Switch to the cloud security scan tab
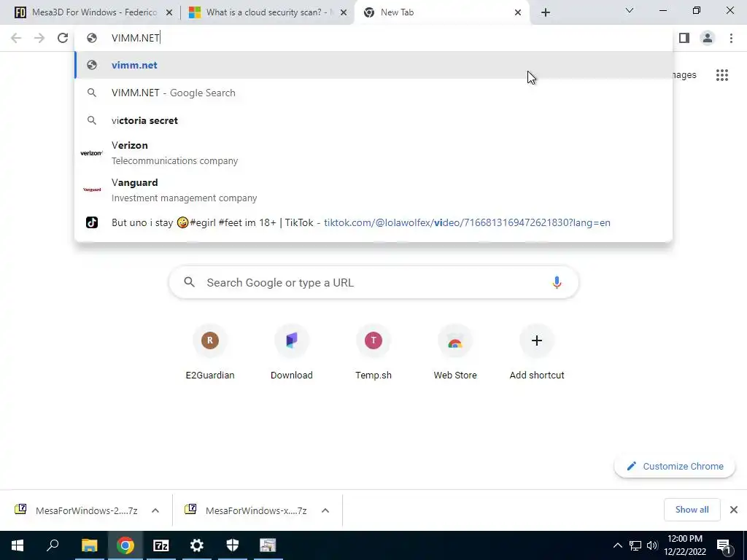 coord(267,12)
